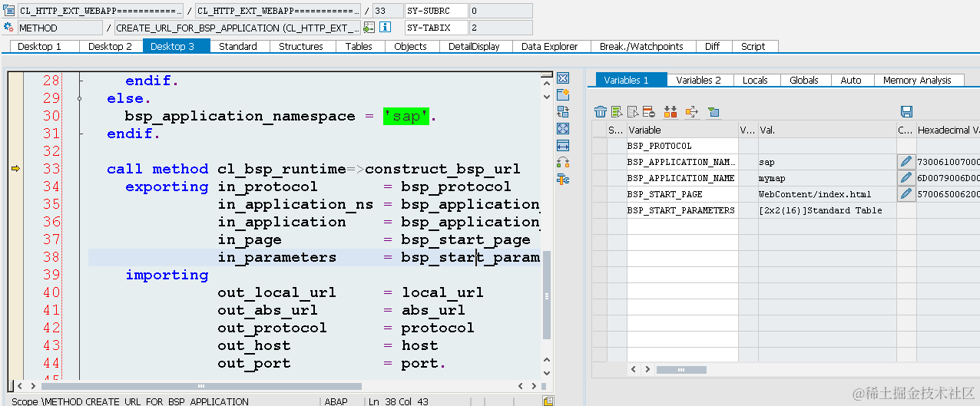This screenshot has height=406, width=980.
Task: Click the code editor horizontal scrollbar thumb
Action: (x=203, y=386)
